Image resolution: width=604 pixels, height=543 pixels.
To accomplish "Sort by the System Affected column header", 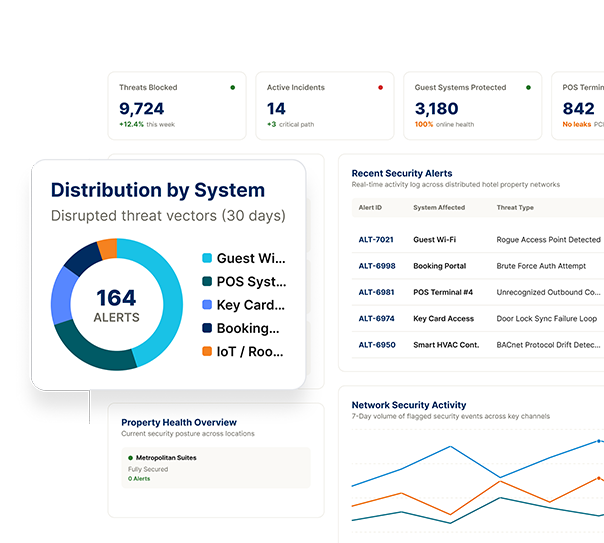I will [439, 208].
